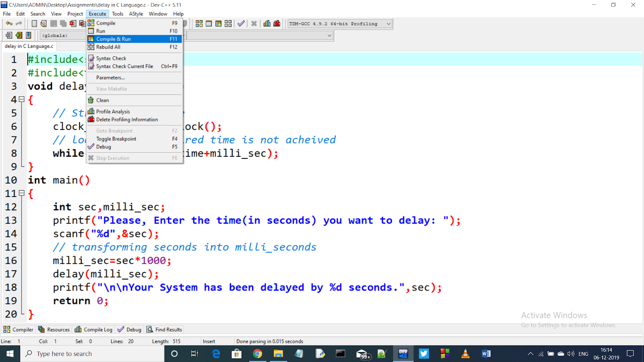The width and height of the screenshot is (644, 362).
Task: Toggle Breakpoint from the Execute menu
Action: (116, 139)
